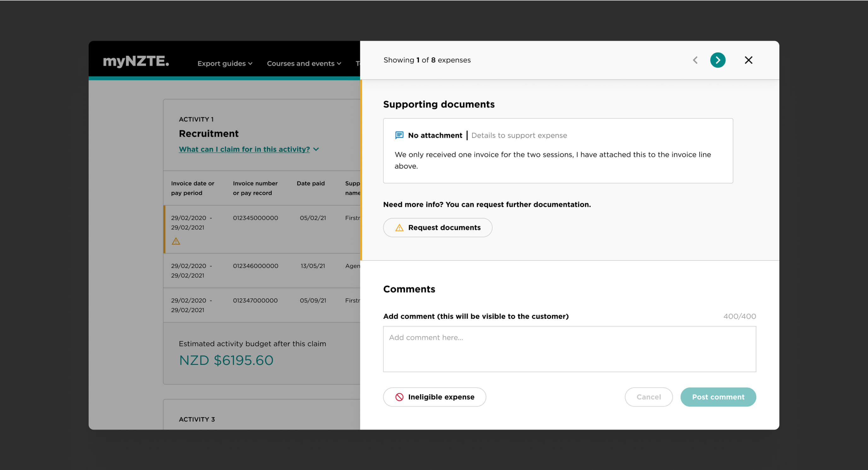Select expense row with invoice 012347000000
Image resolution: width=868 pixels, height=470 pixels.
(x=262, y=305)
